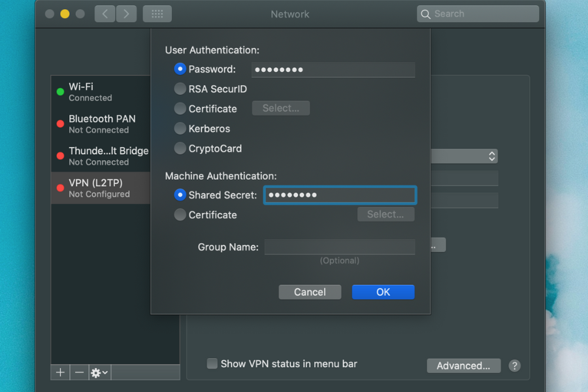Image resolution: width=588 pixels, height=392 pixels.
Task: Select the RSA SecurID radio option
Action: [x=180, y=89]
